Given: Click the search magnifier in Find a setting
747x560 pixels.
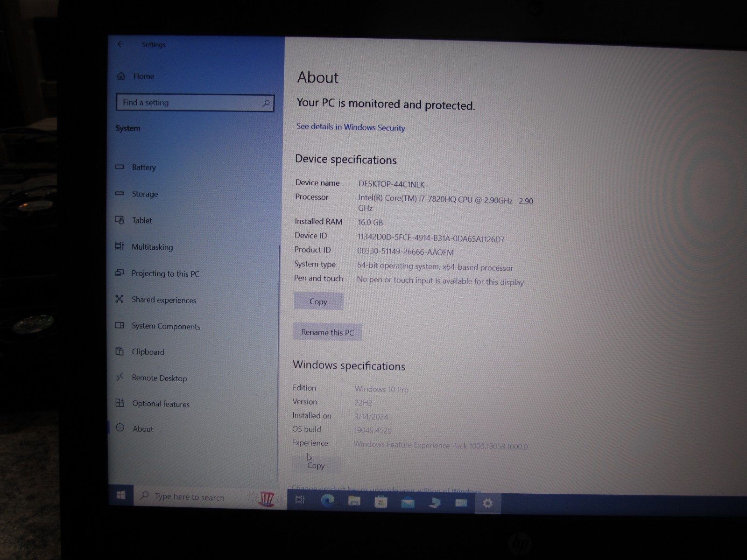Looking at the screenshot, I should pyautogui.click(x=266, y=103).
